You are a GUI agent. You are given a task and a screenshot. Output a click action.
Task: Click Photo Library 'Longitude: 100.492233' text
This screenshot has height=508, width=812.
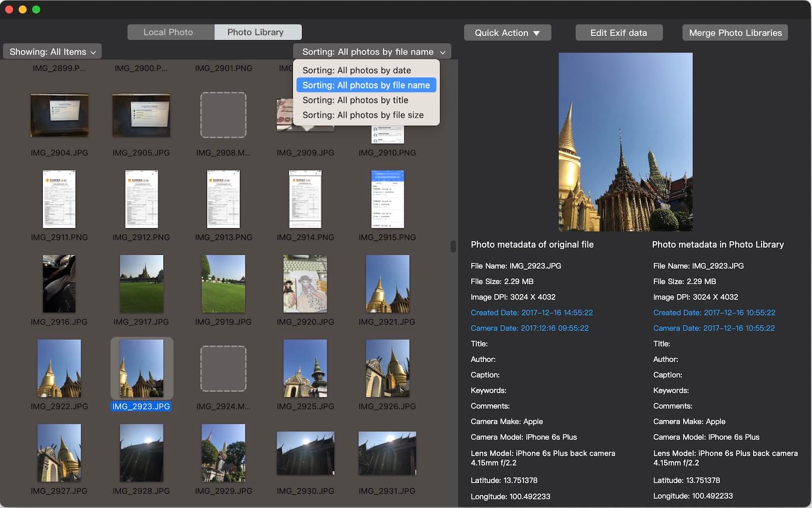693,496
